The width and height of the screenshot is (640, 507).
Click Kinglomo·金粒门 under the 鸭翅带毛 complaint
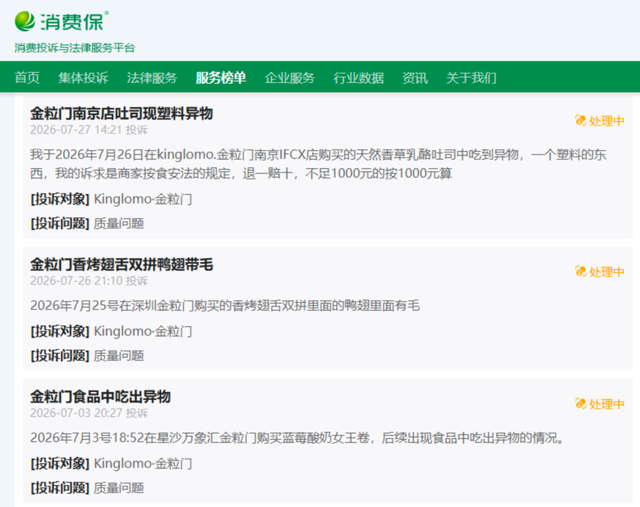pyautogui.click(x=143, y=331)
